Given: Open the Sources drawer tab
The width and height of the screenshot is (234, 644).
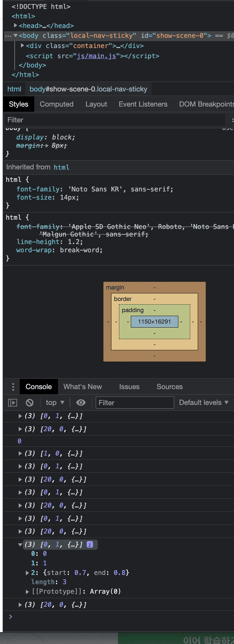Looking at the screenshot, I should tap(170, 387).
